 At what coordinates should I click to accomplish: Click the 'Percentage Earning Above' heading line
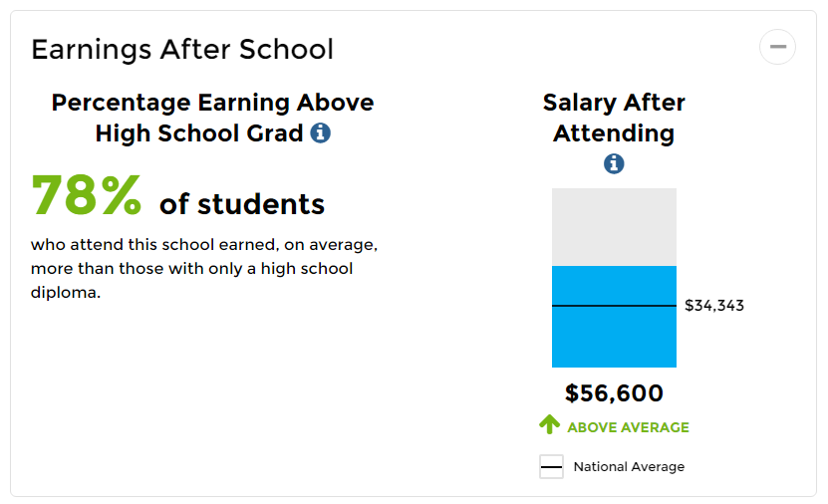click(212, 103)
